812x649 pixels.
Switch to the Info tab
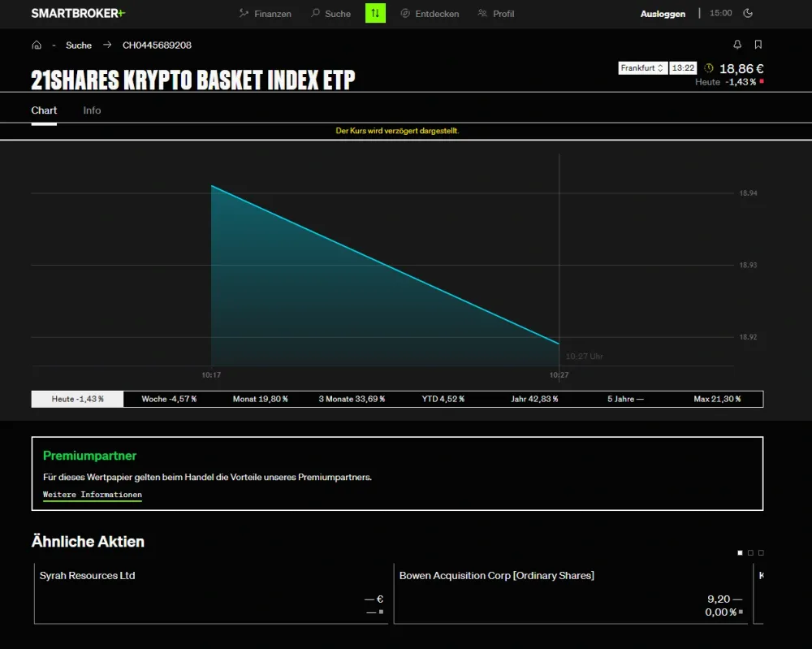pyautogui.click(x=93, y=110)
